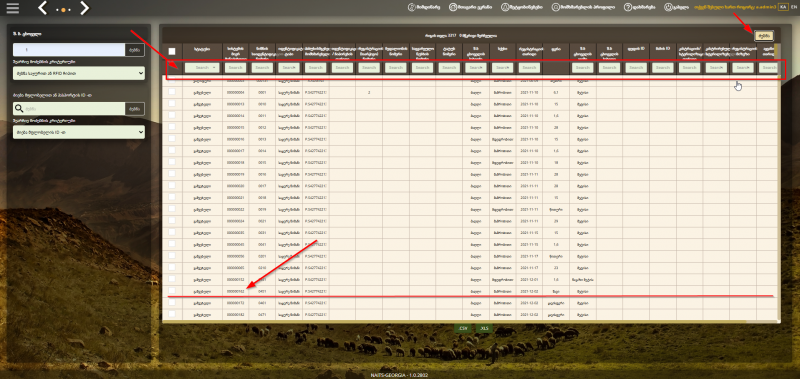800x379 pixels.
Task: Click the cell 000000152
Action: (x=235, y=280)
